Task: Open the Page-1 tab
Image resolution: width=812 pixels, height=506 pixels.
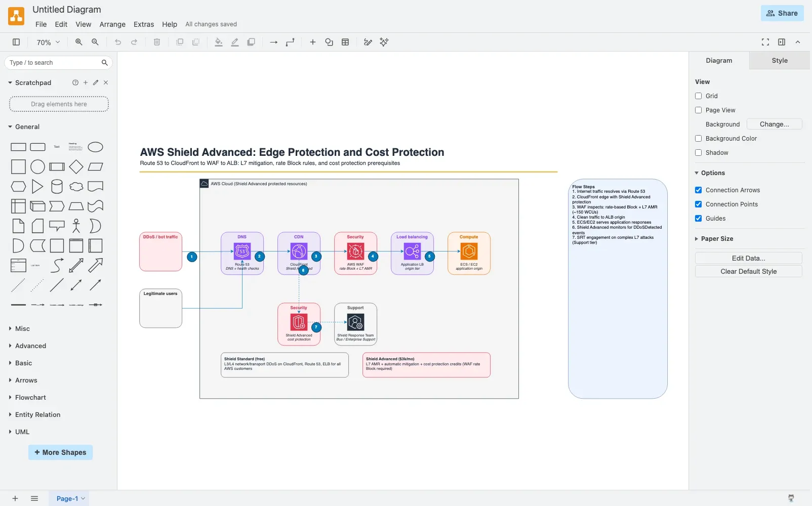Action: 70,498
